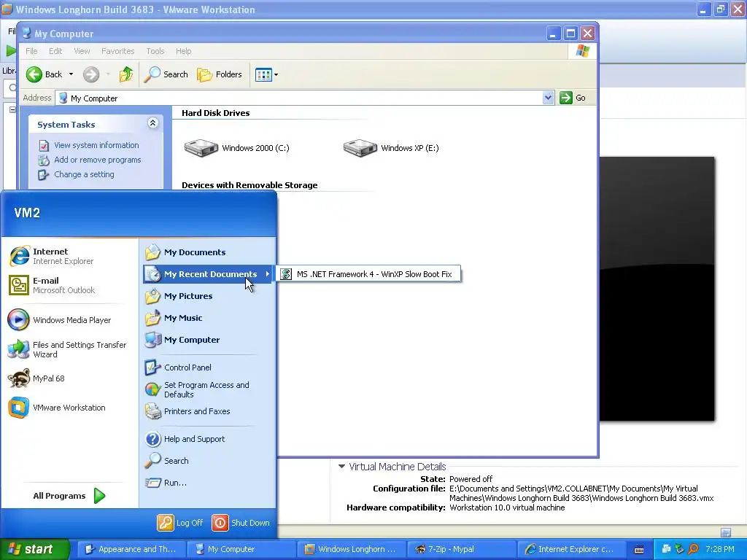
Task: Click Change a setting link
Action: [84, 174]
